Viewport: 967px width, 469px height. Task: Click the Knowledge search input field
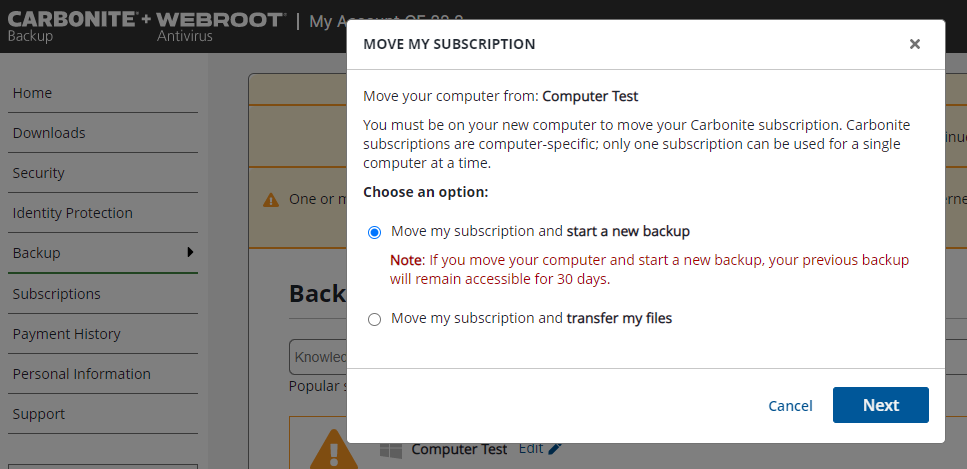(x=318, y=357)
